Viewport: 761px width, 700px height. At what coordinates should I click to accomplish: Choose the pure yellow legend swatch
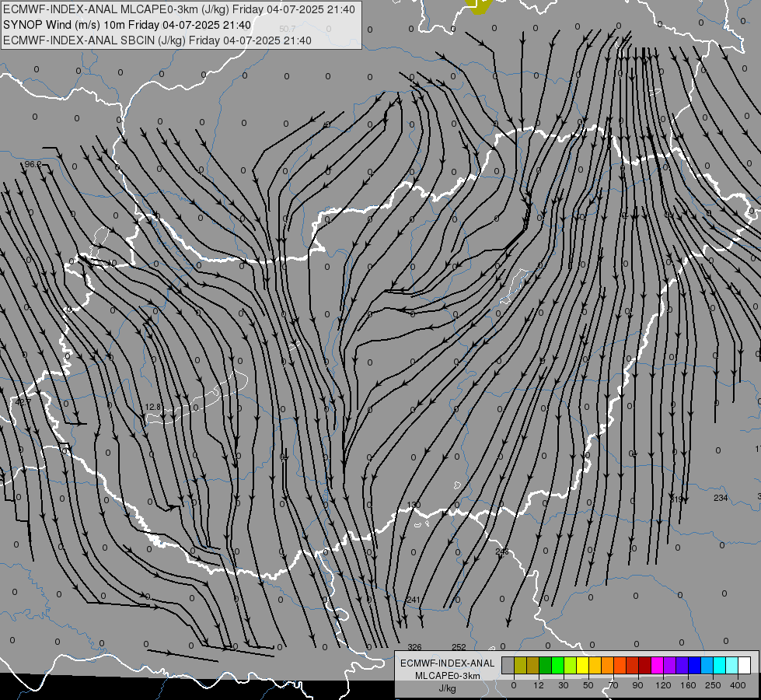pyautogui.click(x=583, y=665)
